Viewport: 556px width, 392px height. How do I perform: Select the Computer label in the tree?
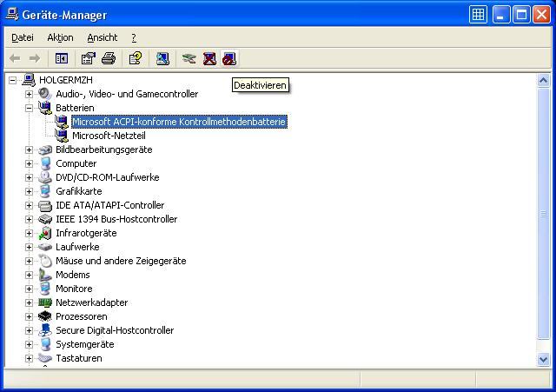76,163
